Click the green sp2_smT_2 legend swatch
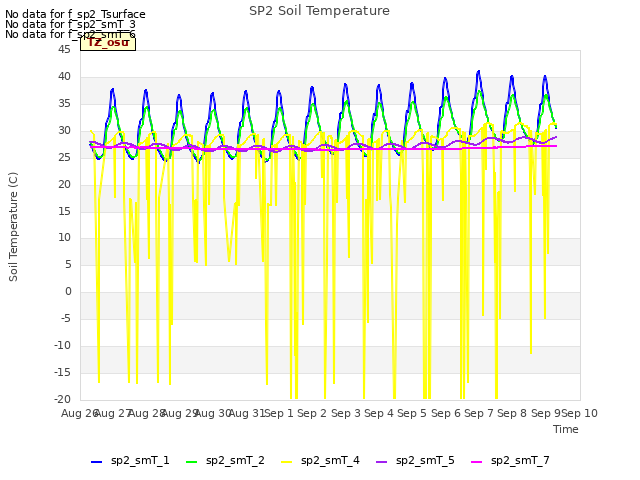640x480 pixels. click(x=191, y=462)
